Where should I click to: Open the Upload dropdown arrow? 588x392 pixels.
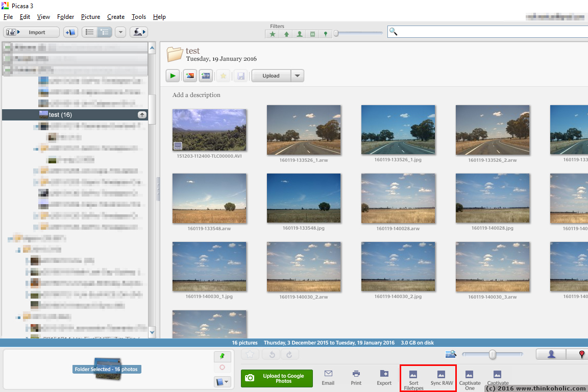click(x=298, y=76)
